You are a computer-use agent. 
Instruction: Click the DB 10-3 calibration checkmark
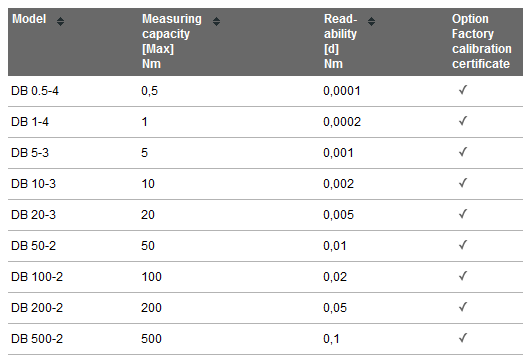tap(463, 183)
